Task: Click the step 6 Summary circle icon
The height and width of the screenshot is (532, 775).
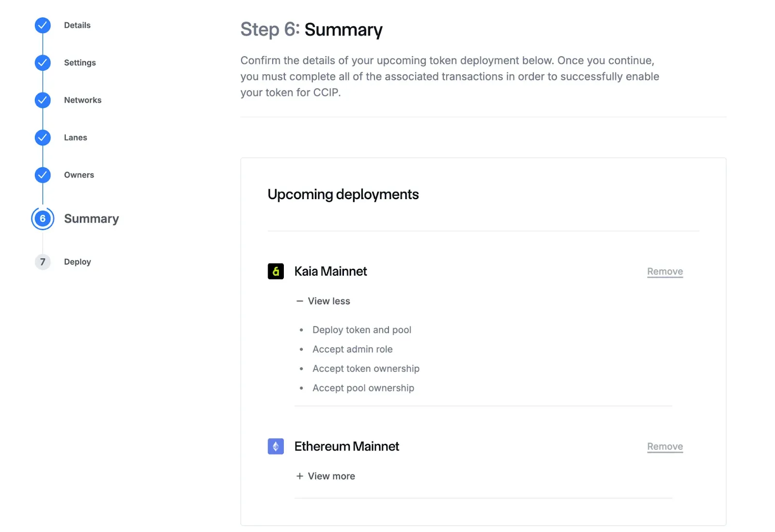Action: tap(43, 219)
